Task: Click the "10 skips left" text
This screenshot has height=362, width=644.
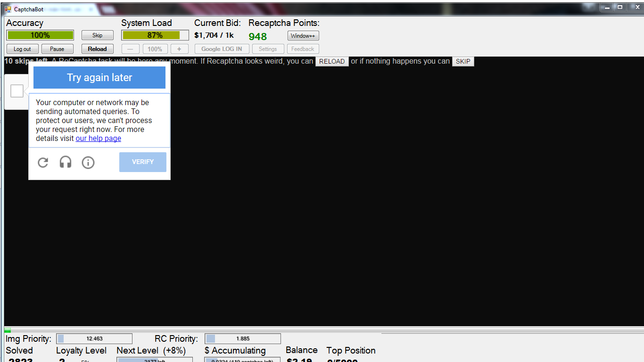Action: (26, 61)
